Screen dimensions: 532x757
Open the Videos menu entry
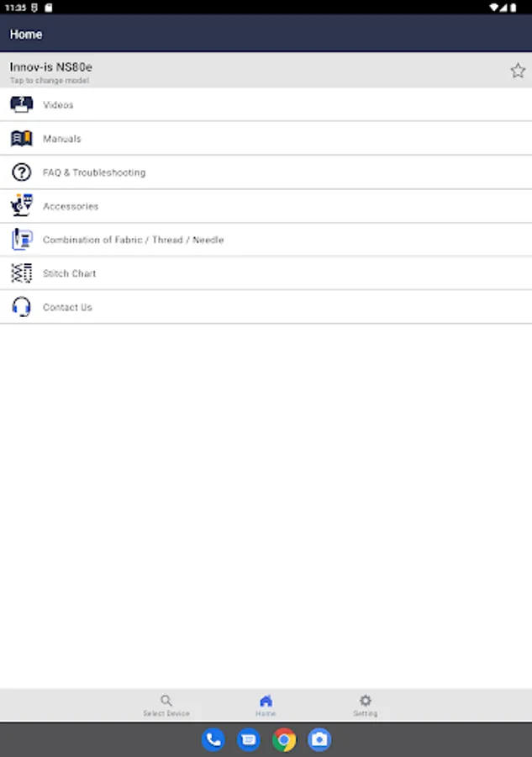point(266,105)
